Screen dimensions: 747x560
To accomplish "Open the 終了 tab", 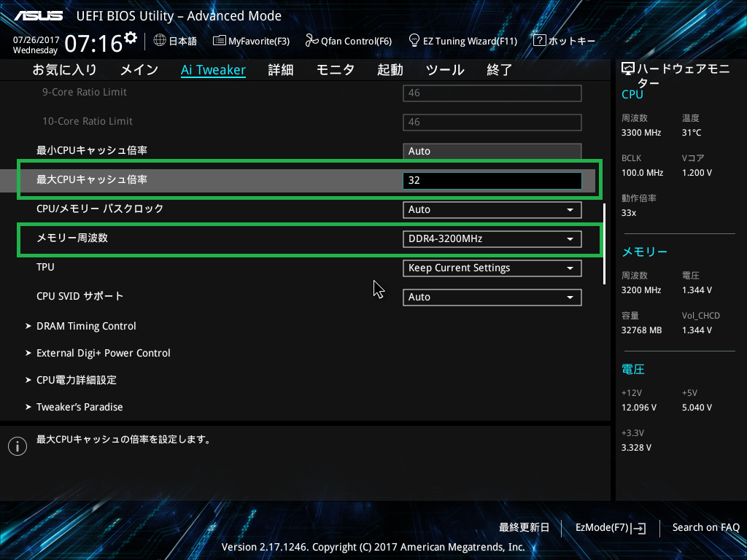I will tap(499, 70).
